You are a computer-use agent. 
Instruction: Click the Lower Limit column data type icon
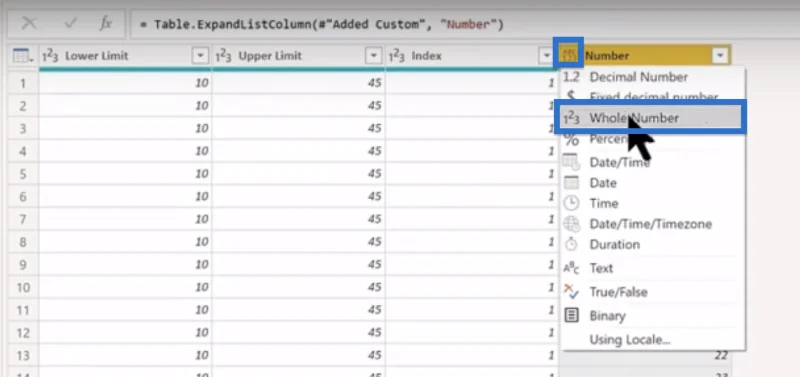49,56
